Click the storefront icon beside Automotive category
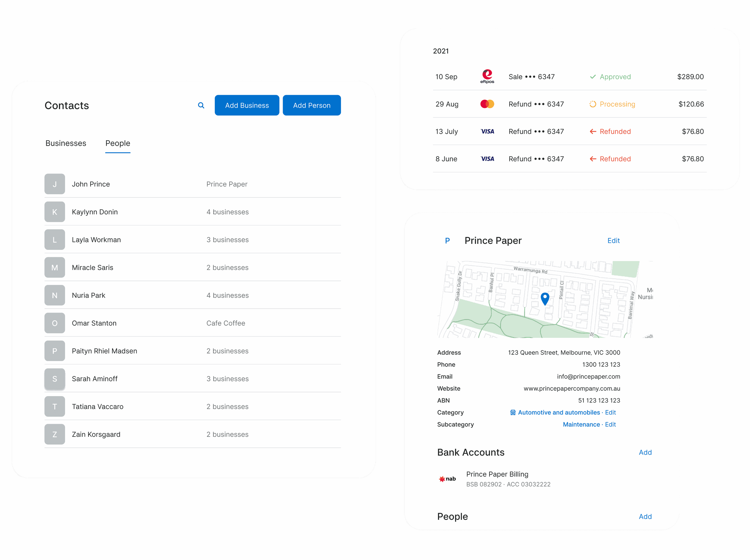The width and height of the screenshot is (750, 560). (x=513, y=412)
